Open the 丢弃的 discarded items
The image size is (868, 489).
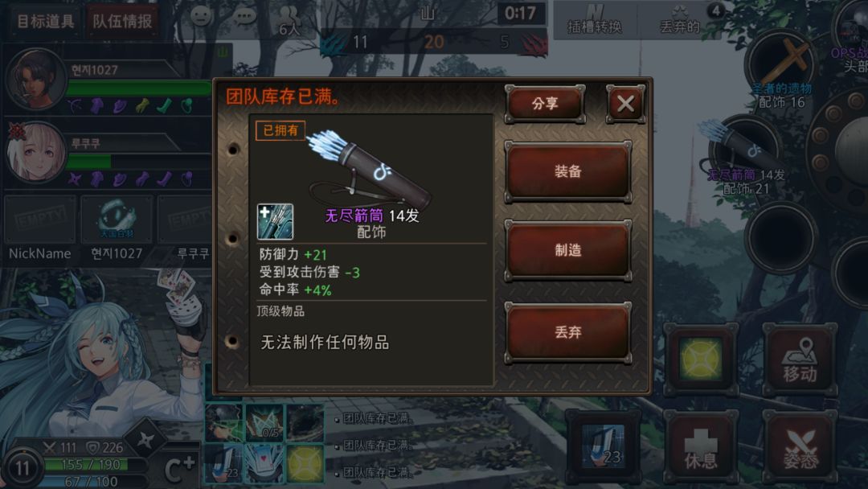(x=680, y=20)
